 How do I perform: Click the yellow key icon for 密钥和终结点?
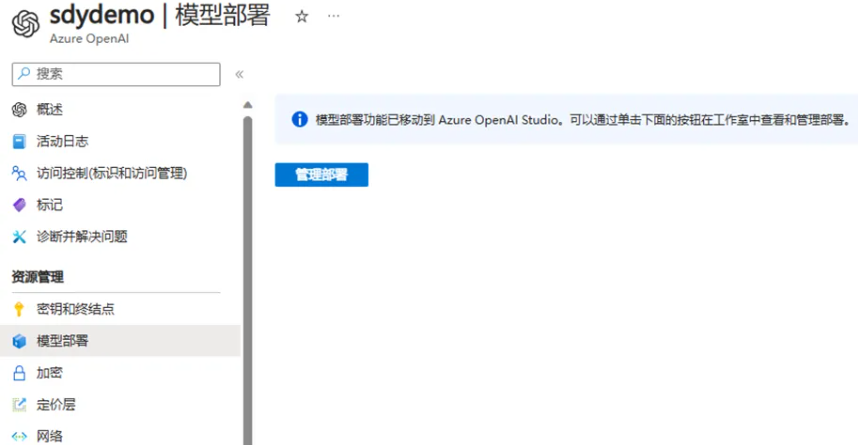click(19, 309)
